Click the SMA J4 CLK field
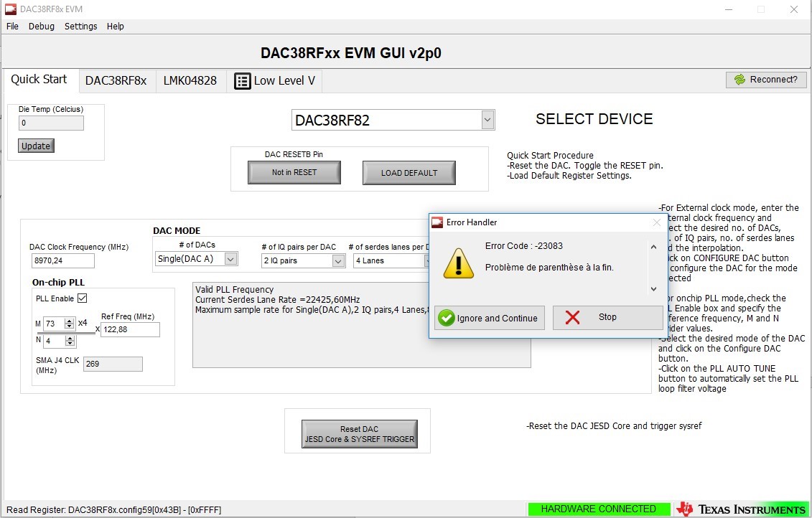Viewport: 812px width, 518px height. pyautogui.click(x=113, y=364)
